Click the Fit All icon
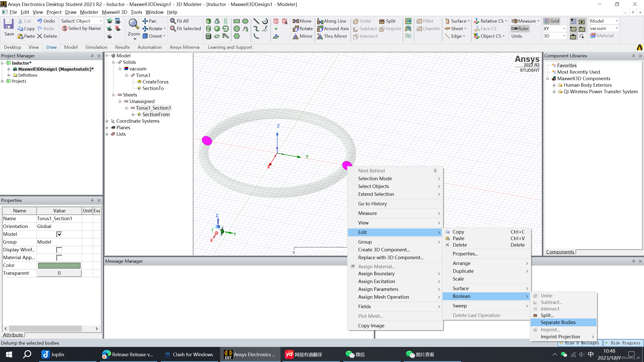The width and height of the screenshot is (644, 362). tap(173, 21)
